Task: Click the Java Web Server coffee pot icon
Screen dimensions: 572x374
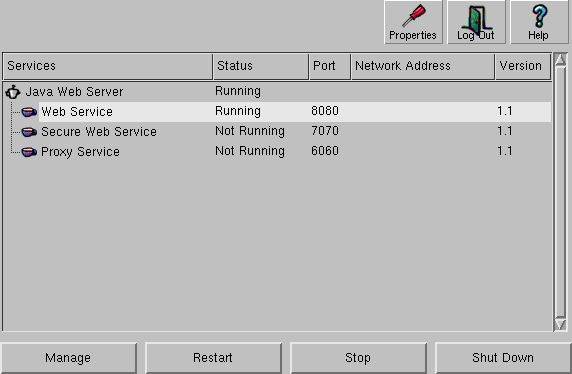Action: (x=13, y=92)
